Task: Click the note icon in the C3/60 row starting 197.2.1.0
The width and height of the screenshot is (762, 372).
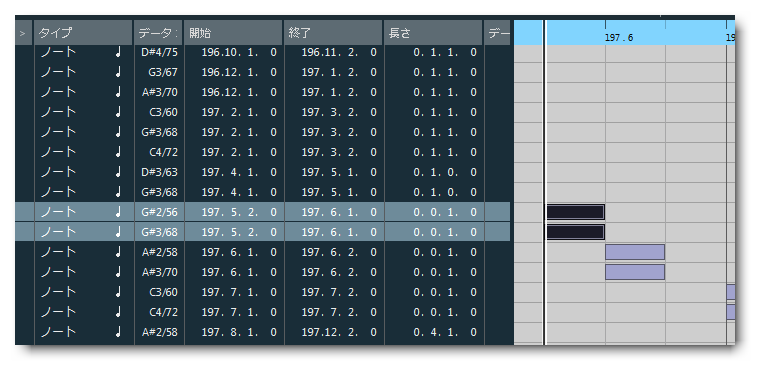Action: coord(118,112)
